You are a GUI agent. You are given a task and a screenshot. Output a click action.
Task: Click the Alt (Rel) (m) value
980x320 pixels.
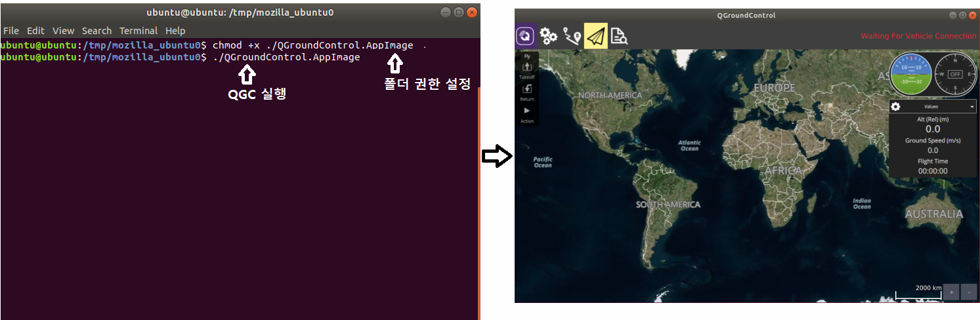933,129
